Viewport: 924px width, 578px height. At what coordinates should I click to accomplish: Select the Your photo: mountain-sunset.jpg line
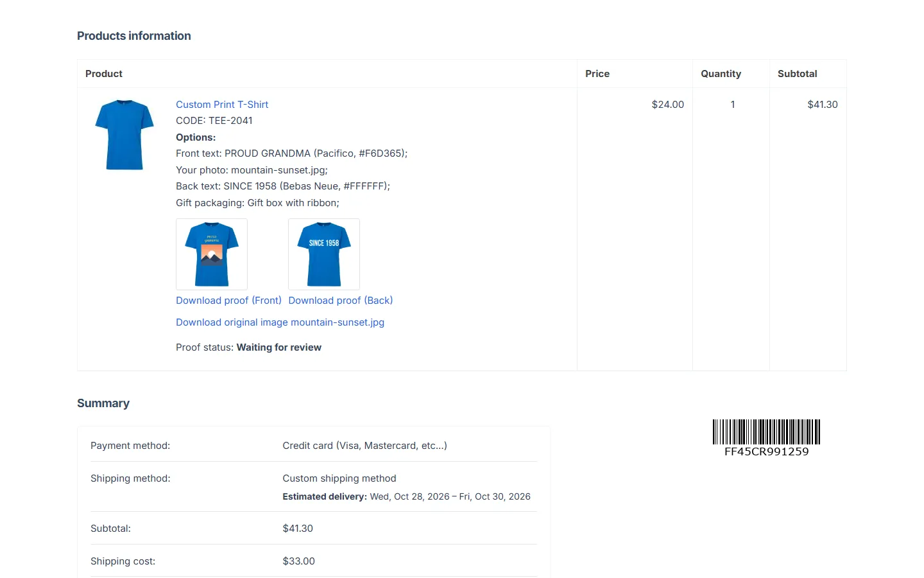coord(252,170)
